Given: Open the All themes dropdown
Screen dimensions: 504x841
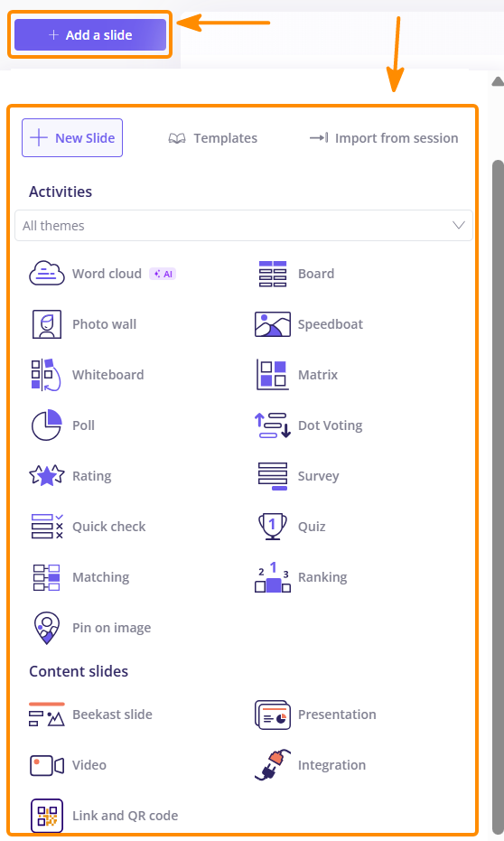Looking at the screenshot, I should click(244, 225).
